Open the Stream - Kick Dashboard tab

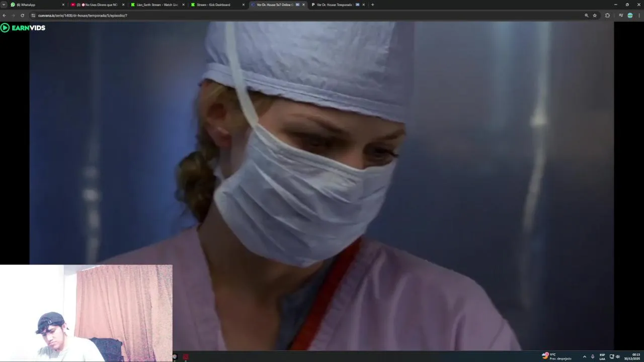pos(217,5)
